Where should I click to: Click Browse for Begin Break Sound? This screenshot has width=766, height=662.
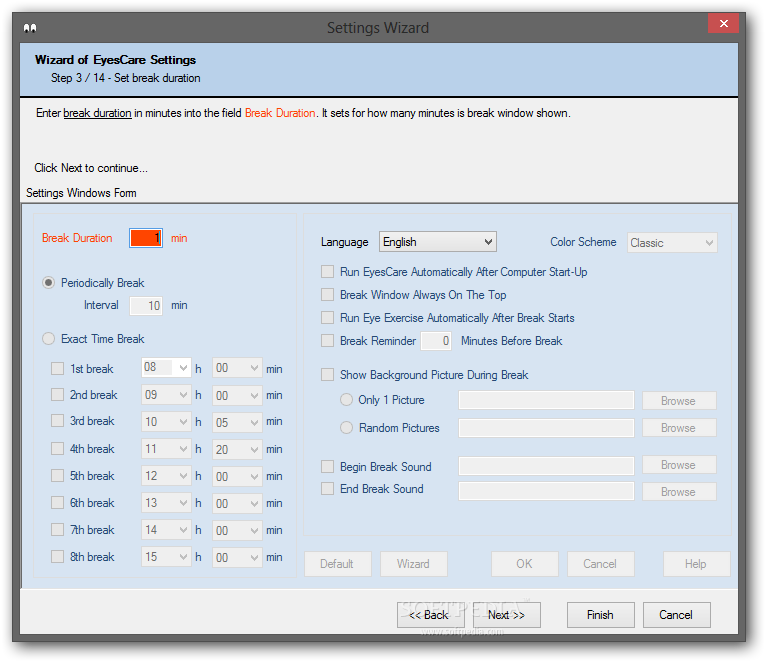click(x=679, y=465)
